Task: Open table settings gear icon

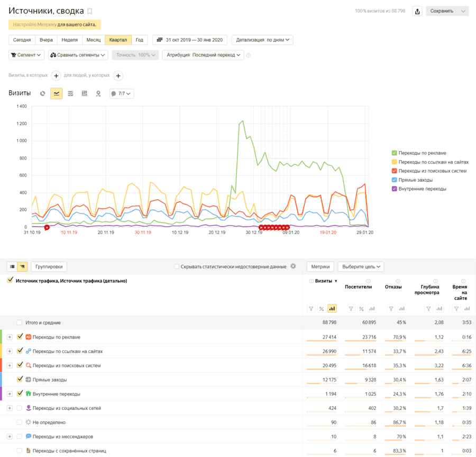Action: point(293,266)
